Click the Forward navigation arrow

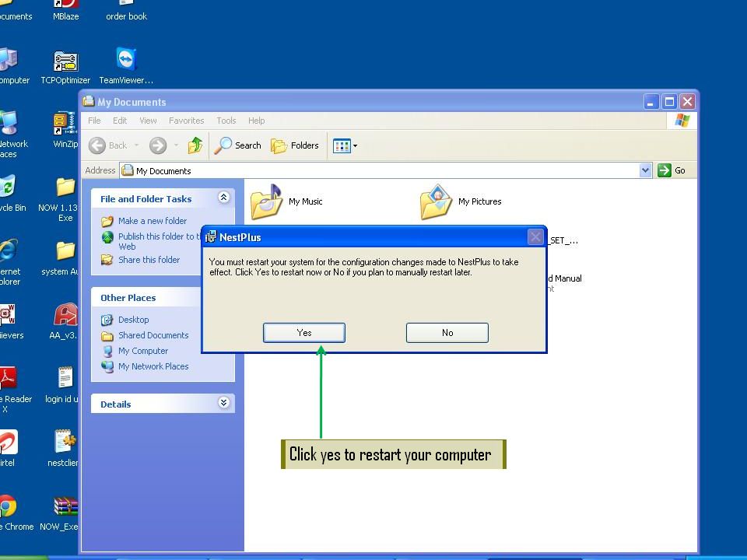click(158, 145)
